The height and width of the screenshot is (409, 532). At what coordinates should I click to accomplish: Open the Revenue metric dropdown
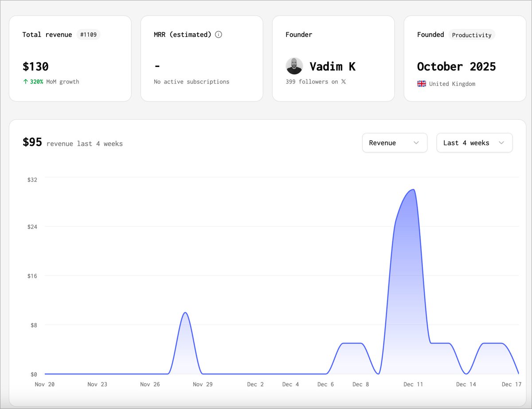[x=395, y=143]
